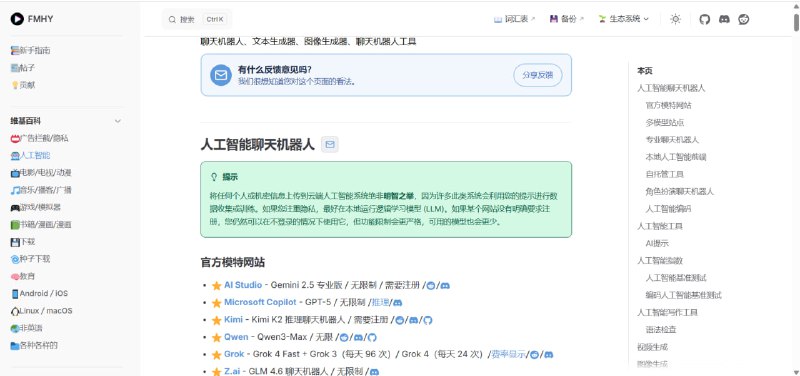Open the Discord icon in the header
The height and width of the screenshot is (376, 800).
(x=723, y=19)
